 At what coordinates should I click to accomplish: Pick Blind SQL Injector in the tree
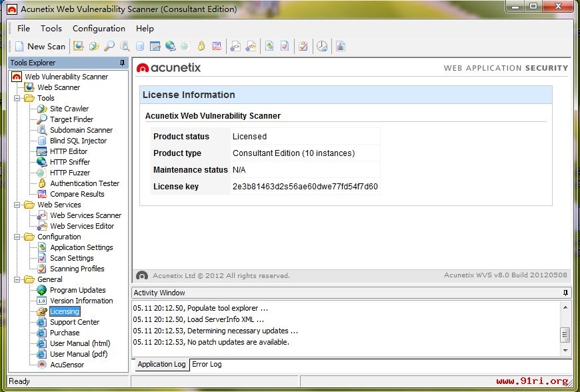pos(79,141)
